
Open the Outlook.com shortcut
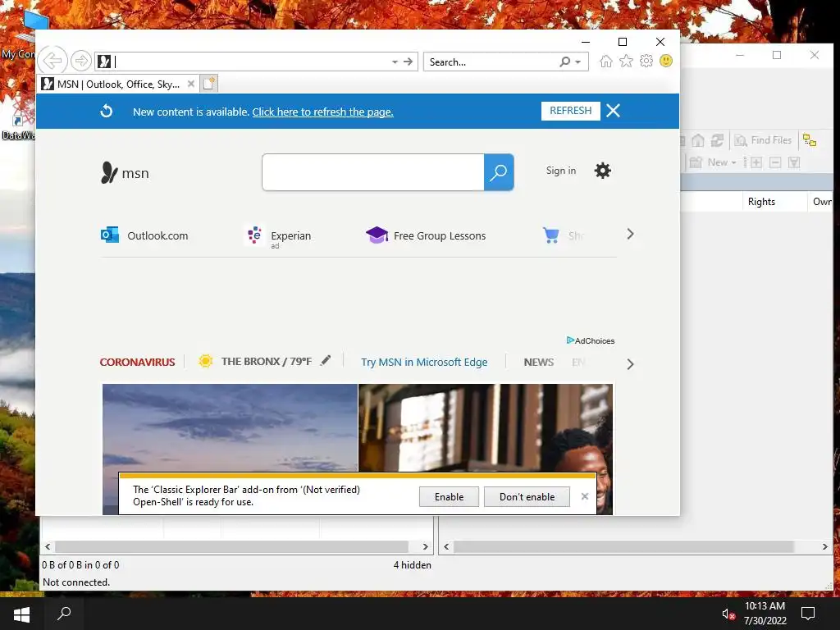click(144, 235)
